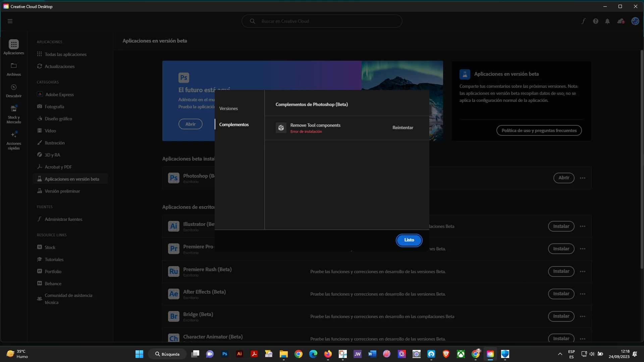Screen dimensions: 644x362
Task: Open Archivos in the left rail
Action: [x=14, y=69]
